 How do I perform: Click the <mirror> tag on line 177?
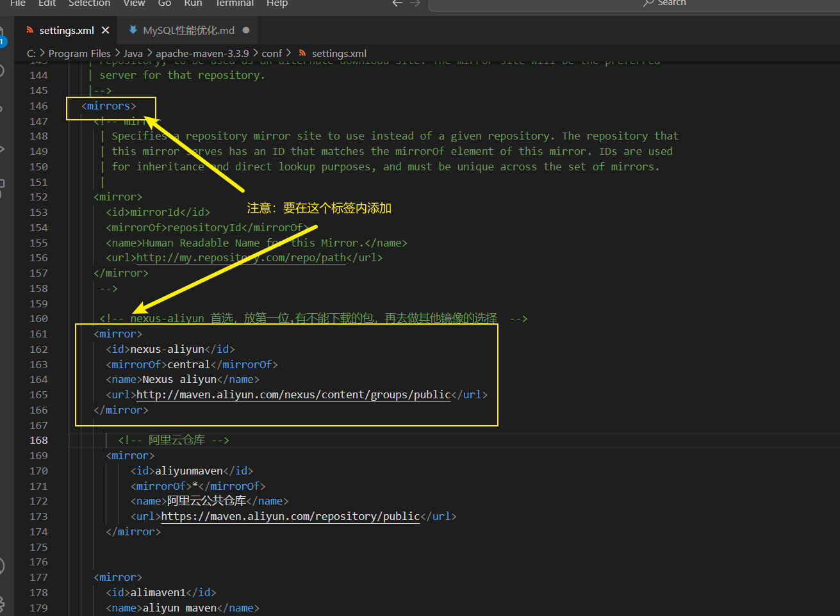point(118,578)
